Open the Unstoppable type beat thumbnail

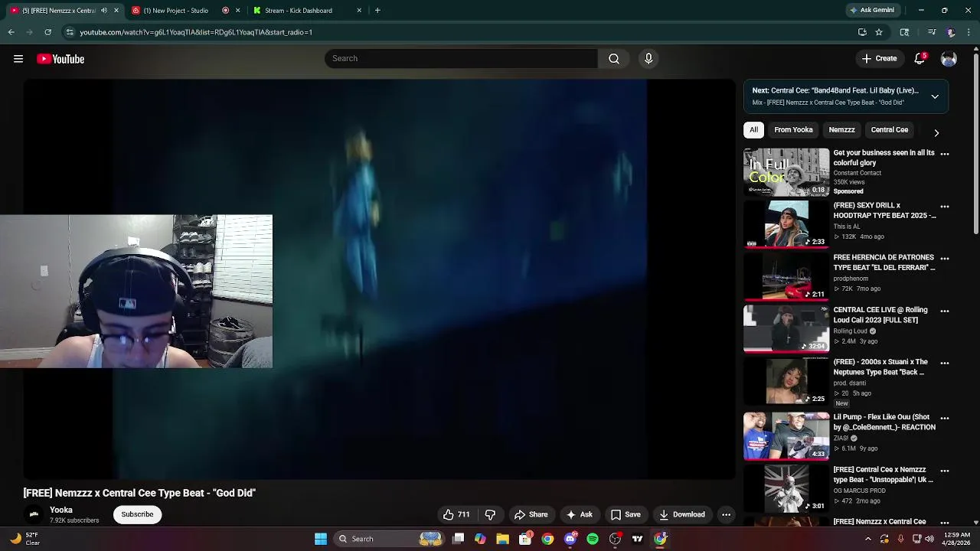point(786,488)
